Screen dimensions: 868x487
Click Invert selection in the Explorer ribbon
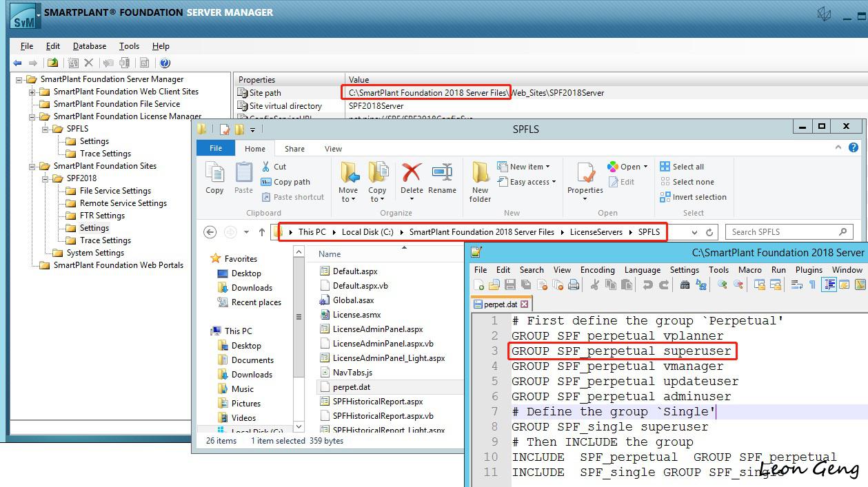click(693, 197)
